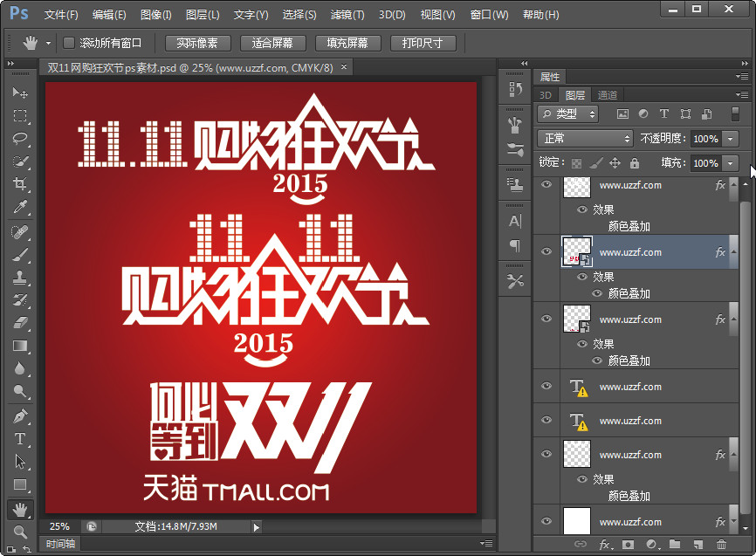Select the Move tool
Viewport: 756px width, 556px height.
click(20, 93)
